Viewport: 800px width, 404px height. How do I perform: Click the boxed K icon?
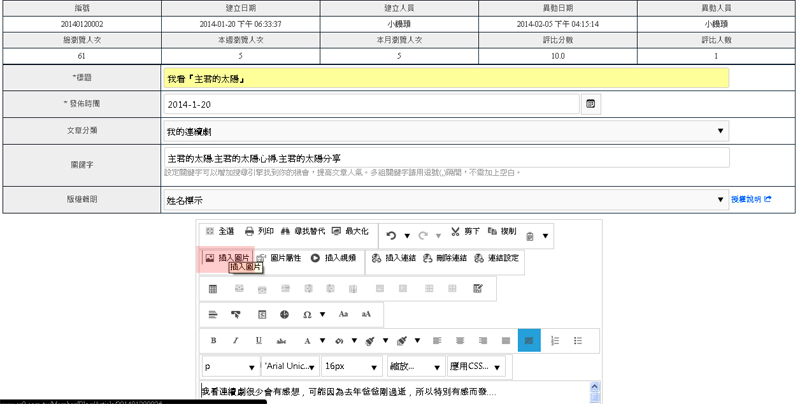coord(262,315)
